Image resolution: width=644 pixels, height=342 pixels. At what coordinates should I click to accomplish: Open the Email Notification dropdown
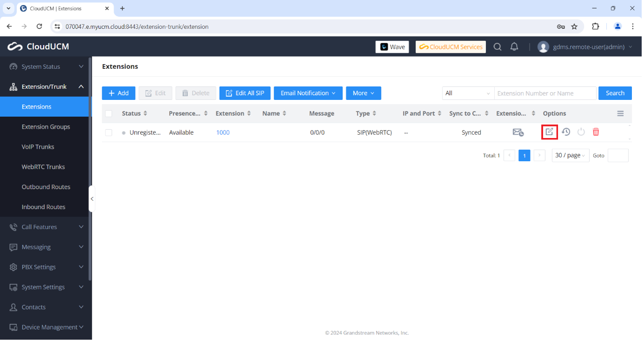(308, 93)
